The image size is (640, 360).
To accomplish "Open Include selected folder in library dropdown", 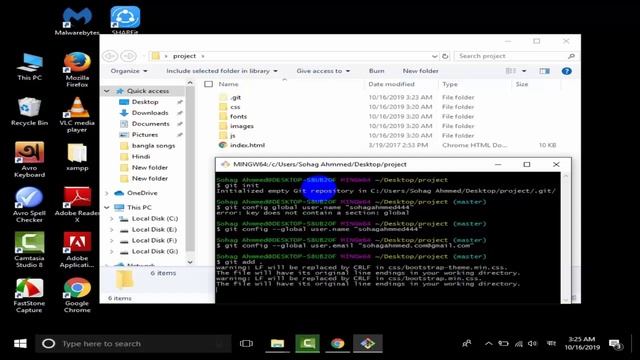I will coord(222,71).
